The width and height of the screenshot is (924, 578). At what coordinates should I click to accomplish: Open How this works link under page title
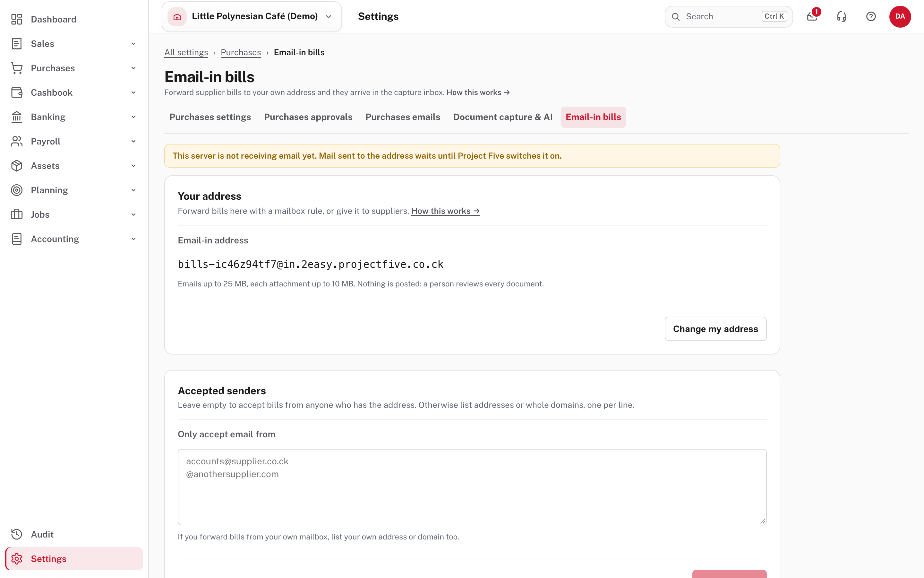(478, 92)
